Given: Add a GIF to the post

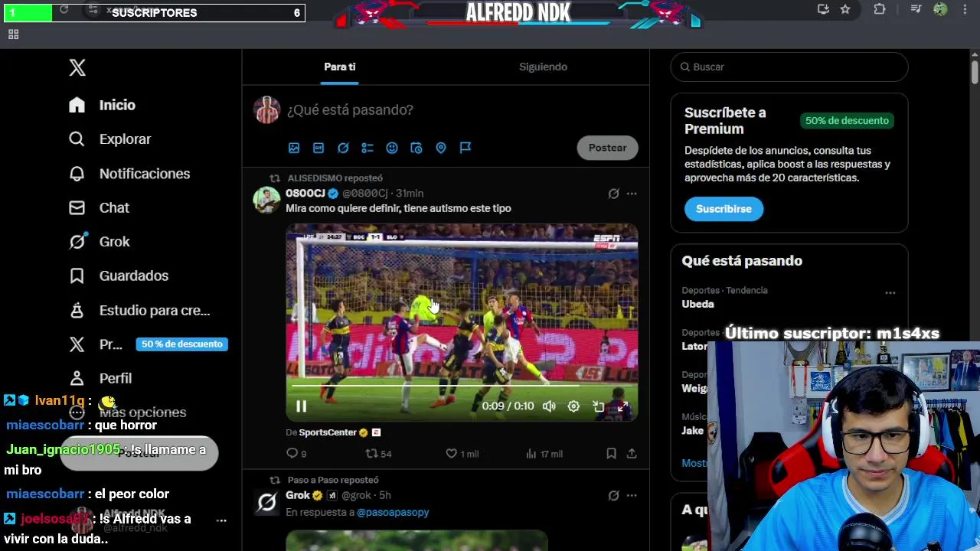Looking at the screenshot, I should 318,148.
